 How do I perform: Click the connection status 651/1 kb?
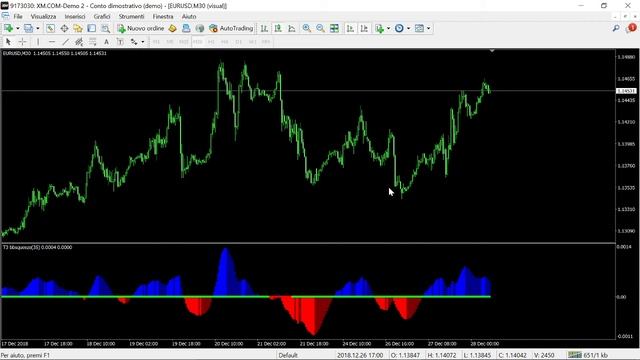click(588, 355)
